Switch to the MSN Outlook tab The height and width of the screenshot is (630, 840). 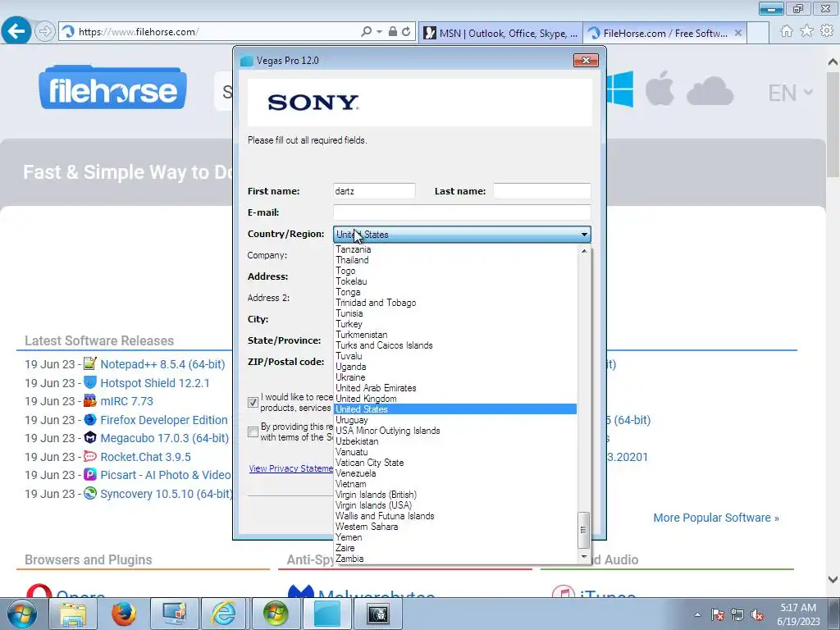[500, 33]
